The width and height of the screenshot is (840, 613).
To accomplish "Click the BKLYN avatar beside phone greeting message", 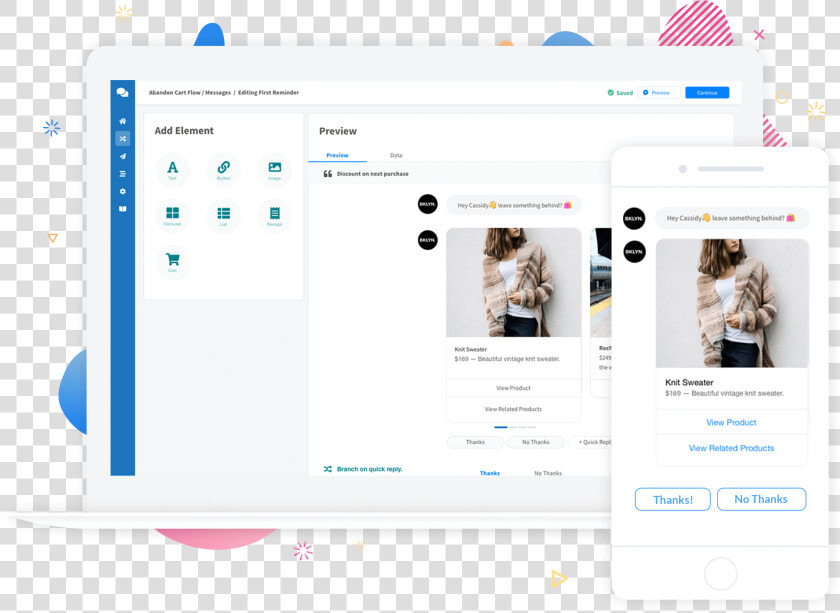I will pos(634,219).
